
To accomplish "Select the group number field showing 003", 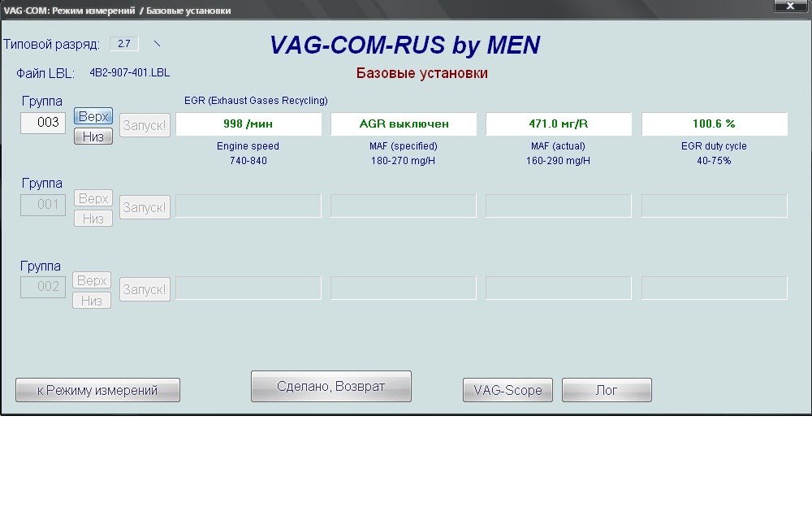I will [43, 123].
